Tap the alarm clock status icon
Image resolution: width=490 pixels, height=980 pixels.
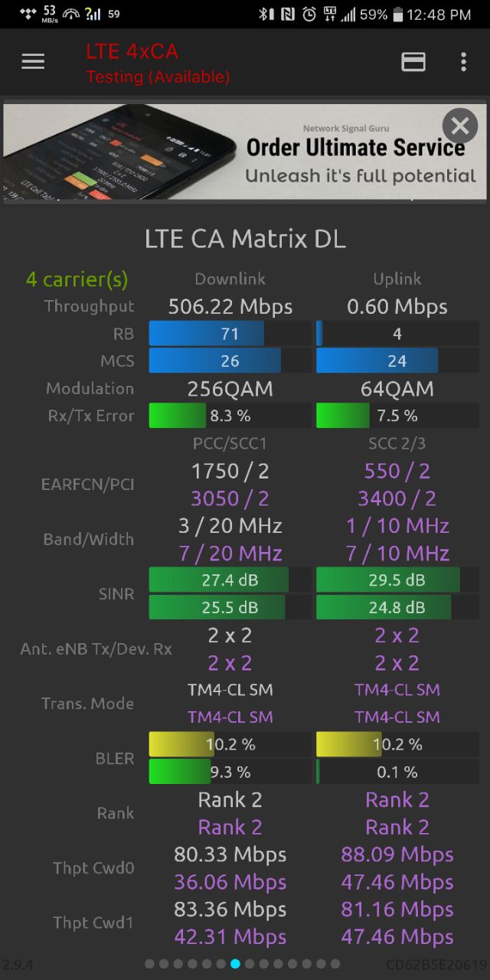309,14
